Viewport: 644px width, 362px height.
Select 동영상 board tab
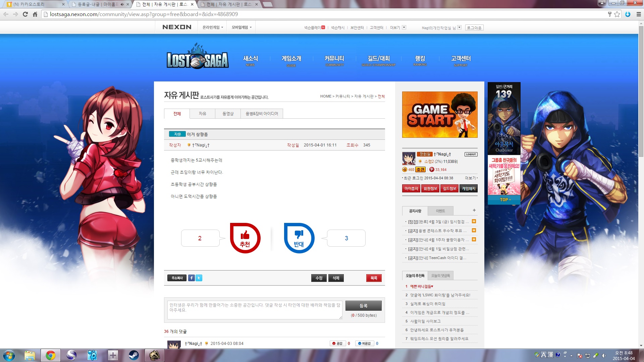[x=228, y=114]
